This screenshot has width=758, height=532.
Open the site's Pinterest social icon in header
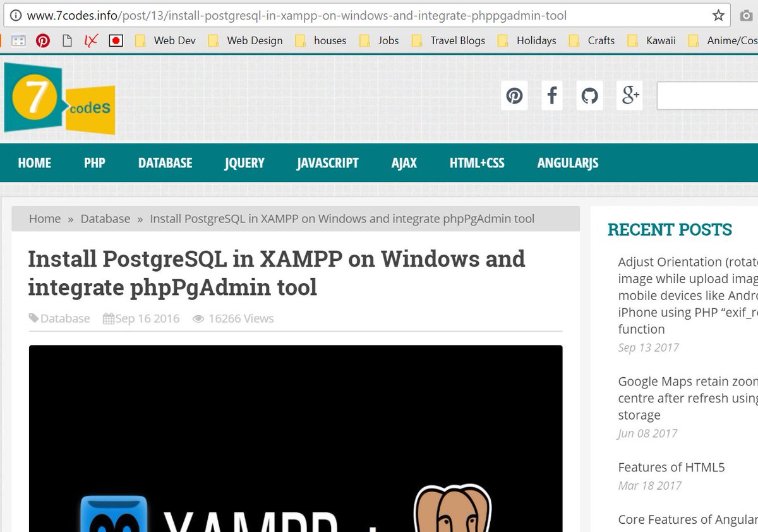515,96
